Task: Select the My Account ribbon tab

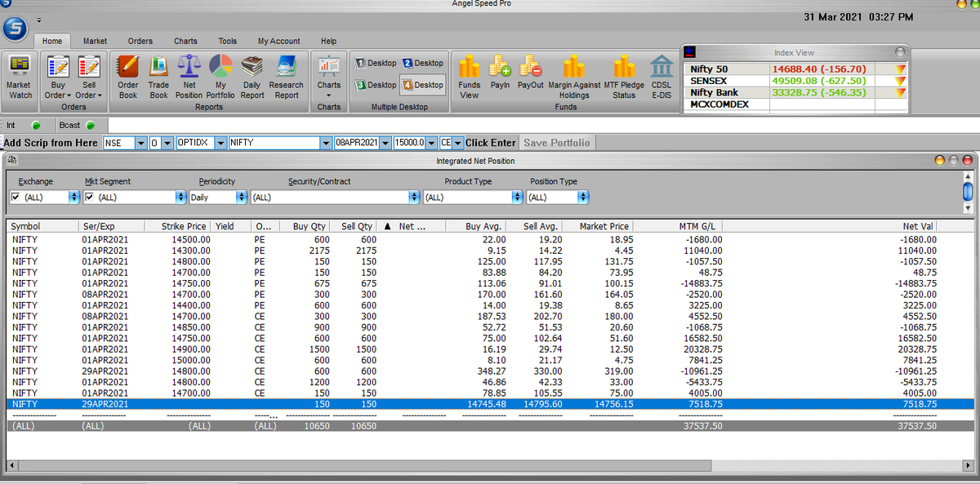Action: click(x=278, y=41)
